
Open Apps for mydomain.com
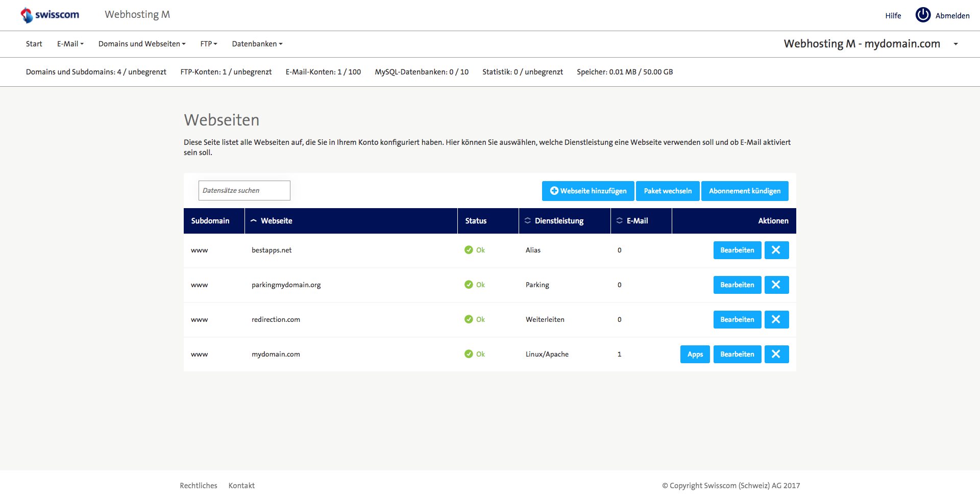[695, 354]
